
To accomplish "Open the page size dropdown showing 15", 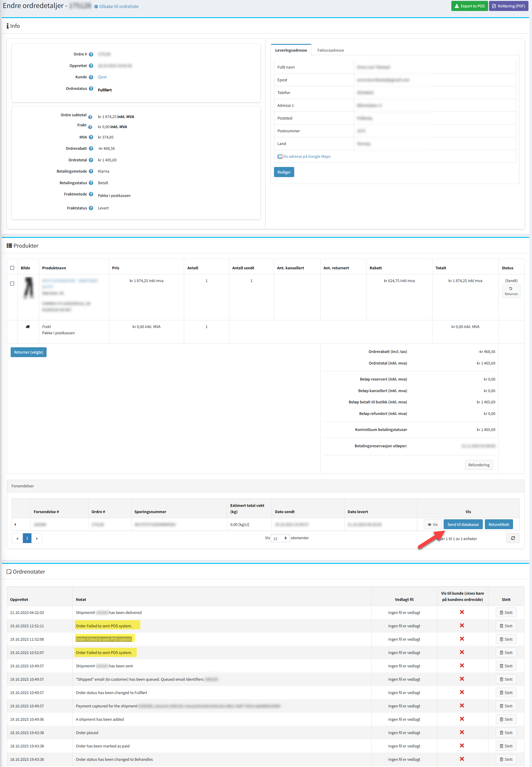I will click(x=280, y=538).
